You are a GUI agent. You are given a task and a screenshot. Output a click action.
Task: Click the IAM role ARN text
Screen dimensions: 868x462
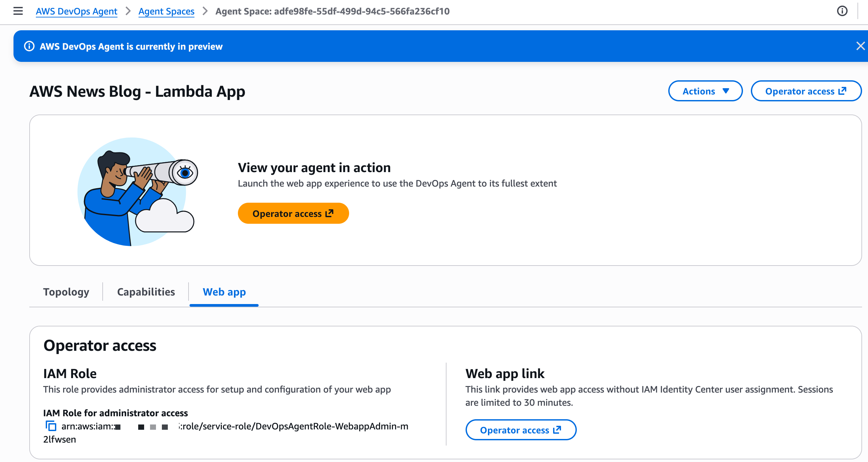tap(293, 426)
